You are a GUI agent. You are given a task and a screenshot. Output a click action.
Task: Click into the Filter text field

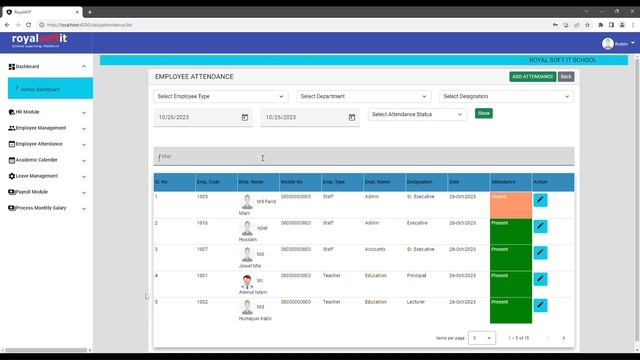click(x=364, y=156)
